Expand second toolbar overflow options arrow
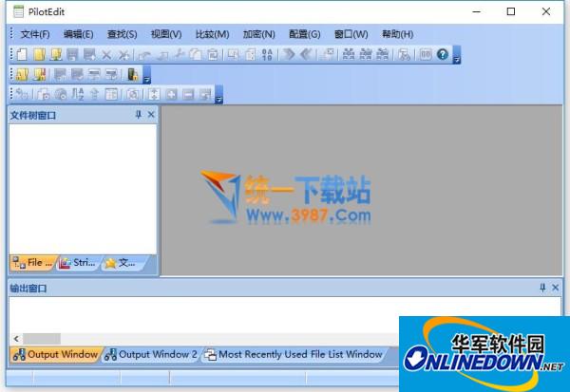This screenshot has height=392, width=570. pos(146,75)
